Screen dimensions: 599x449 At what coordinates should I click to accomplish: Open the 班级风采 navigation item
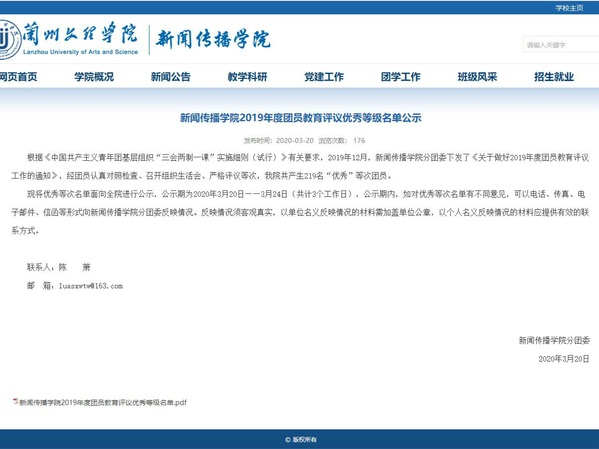pyautogui.click(x=477, y=77)
